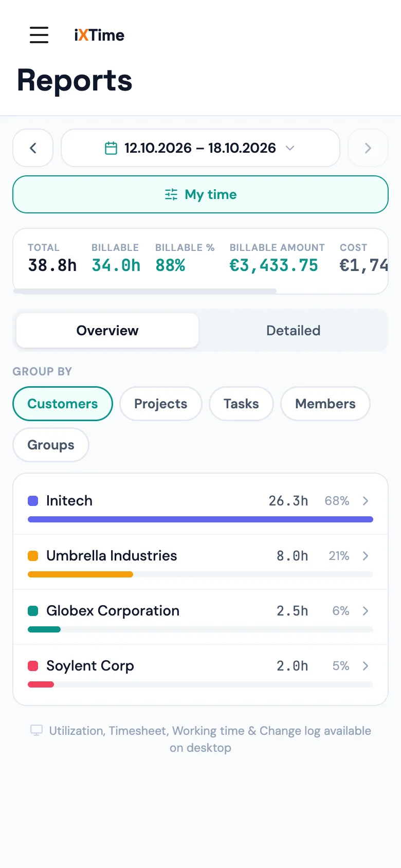
Task: Expand the Initech row chevron
Action: [366, 501]
